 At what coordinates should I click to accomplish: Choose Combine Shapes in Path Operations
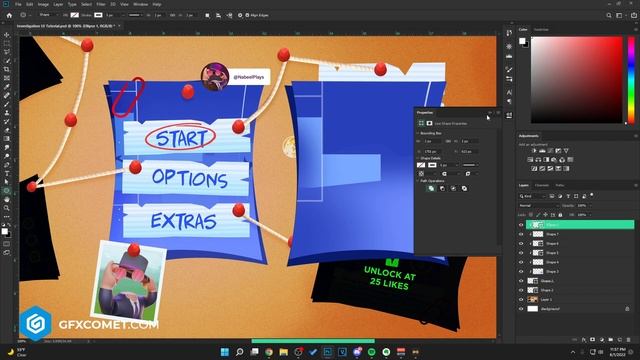point(431,188)
